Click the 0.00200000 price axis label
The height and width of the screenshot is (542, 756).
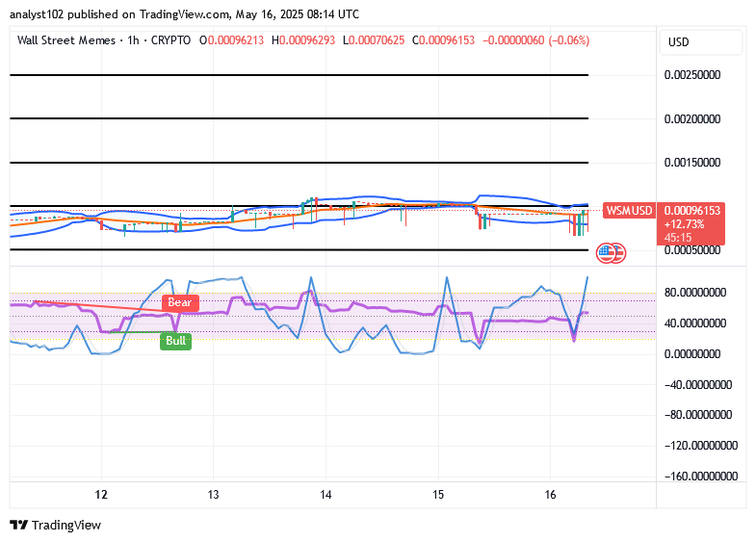692,119
